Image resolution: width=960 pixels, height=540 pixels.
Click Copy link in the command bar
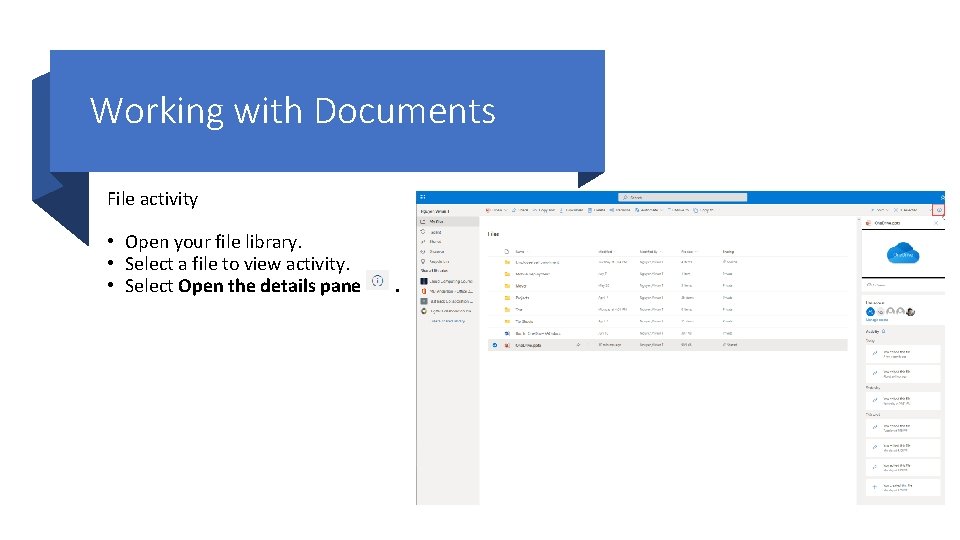[x=544, y=210]
